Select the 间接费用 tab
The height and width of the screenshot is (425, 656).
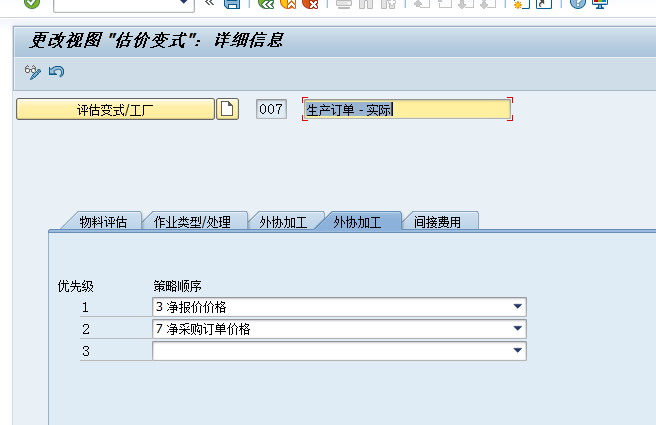tap(437, 222)
